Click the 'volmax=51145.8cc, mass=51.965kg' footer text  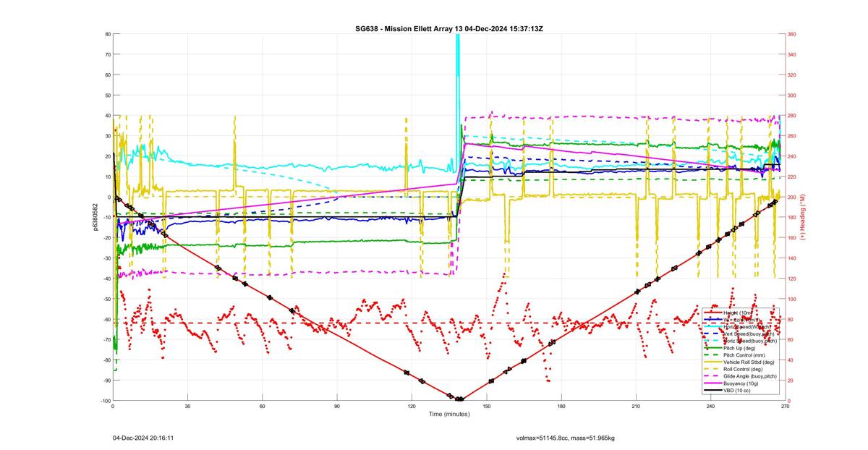[565, 438]
